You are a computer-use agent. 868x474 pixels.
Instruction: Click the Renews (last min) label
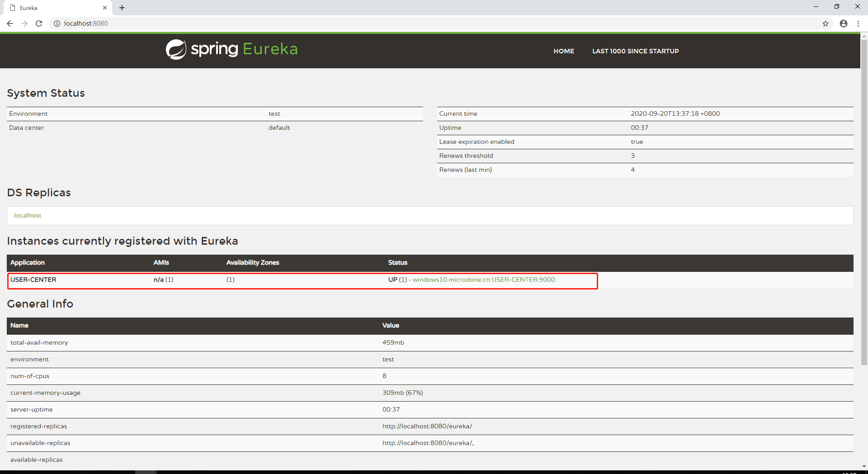(x=466, y=170)
